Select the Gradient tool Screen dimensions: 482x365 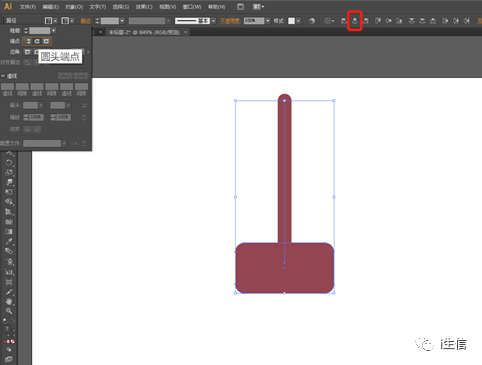(x=9, y=231)
